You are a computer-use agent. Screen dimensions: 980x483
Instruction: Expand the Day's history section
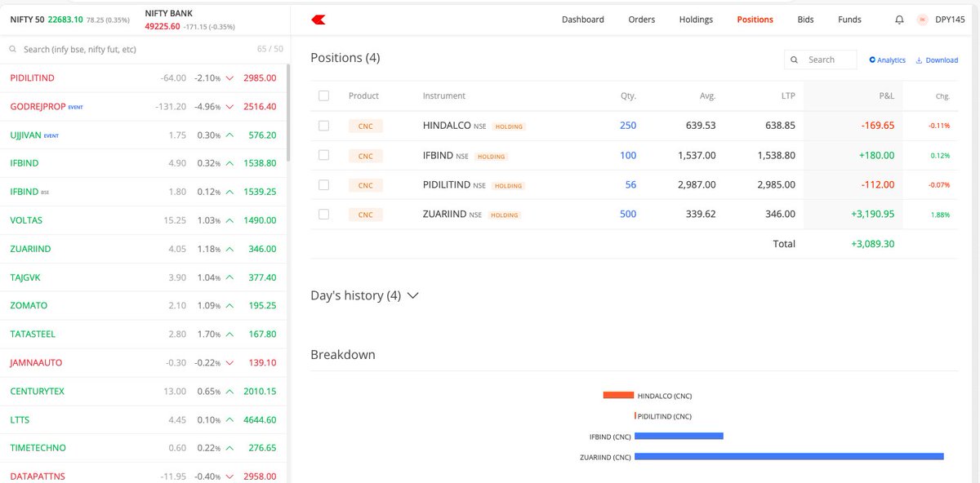(x=365, y=295)
